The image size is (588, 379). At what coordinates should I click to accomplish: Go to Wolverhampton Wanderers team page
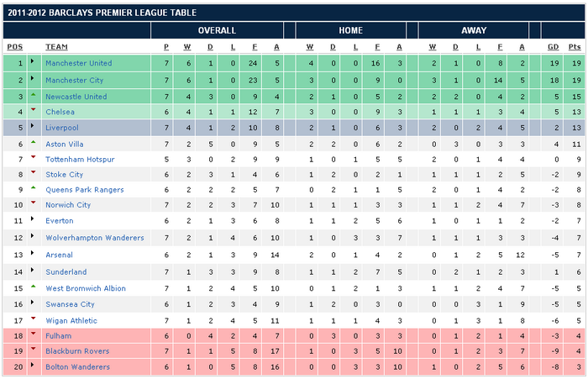94,239
